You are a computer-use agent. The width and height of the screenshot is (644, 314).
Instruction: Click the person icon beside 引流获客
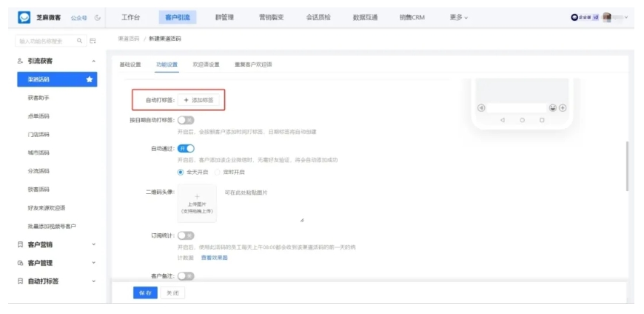pos(20,61)
